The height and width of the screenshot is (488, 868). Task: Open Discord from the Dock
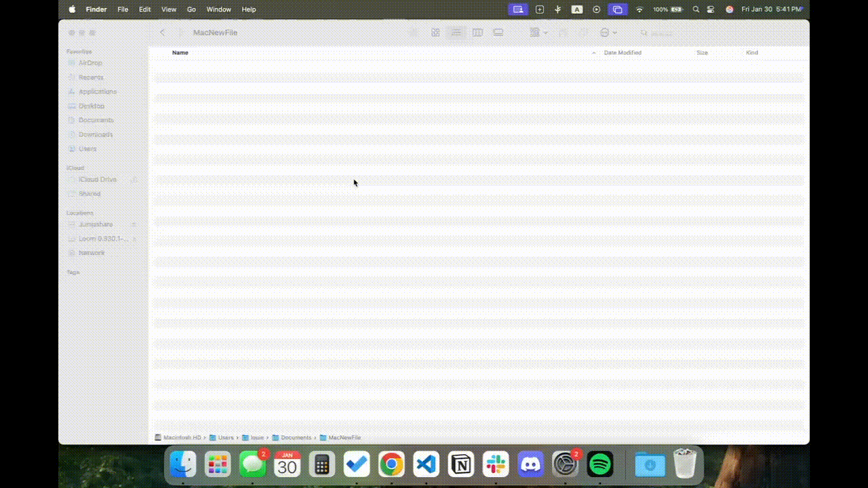pyautogui.click(x=530, y=464)
